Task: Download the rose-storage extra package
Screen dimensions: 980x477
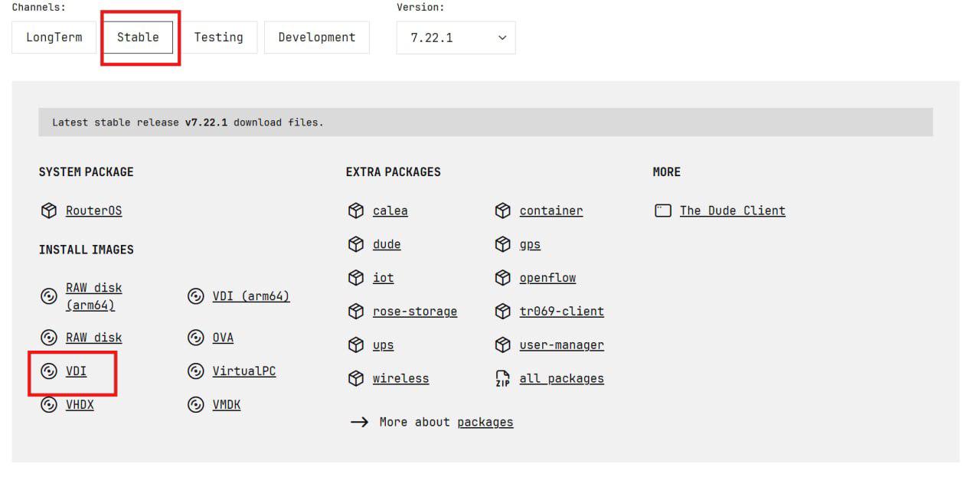Action: pos(414,312)
